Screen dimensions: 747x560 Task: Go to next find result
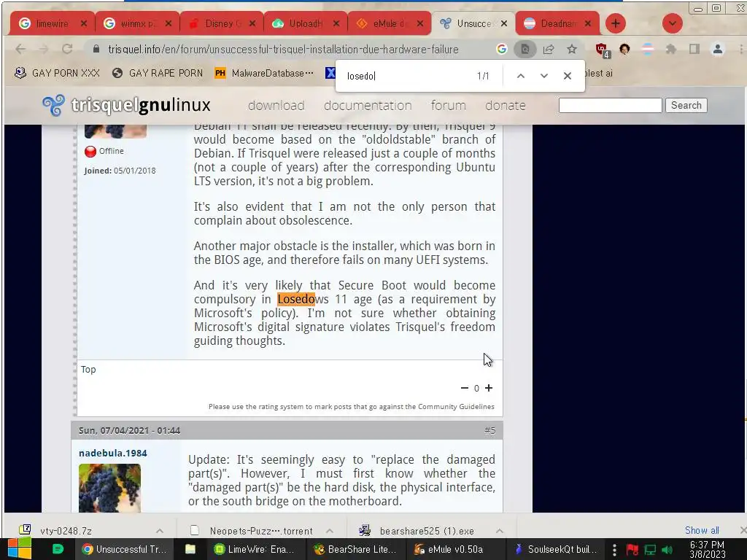[x=544, y=76]
